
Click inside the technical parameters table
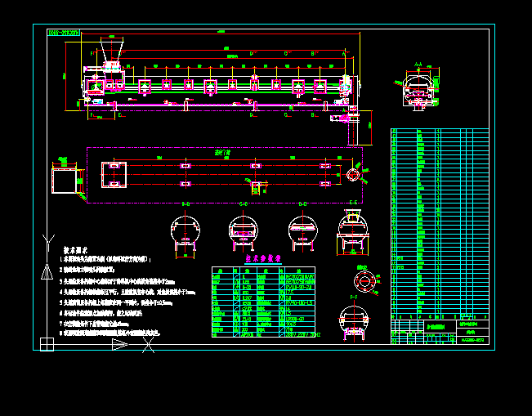click(x=264, y=302)
